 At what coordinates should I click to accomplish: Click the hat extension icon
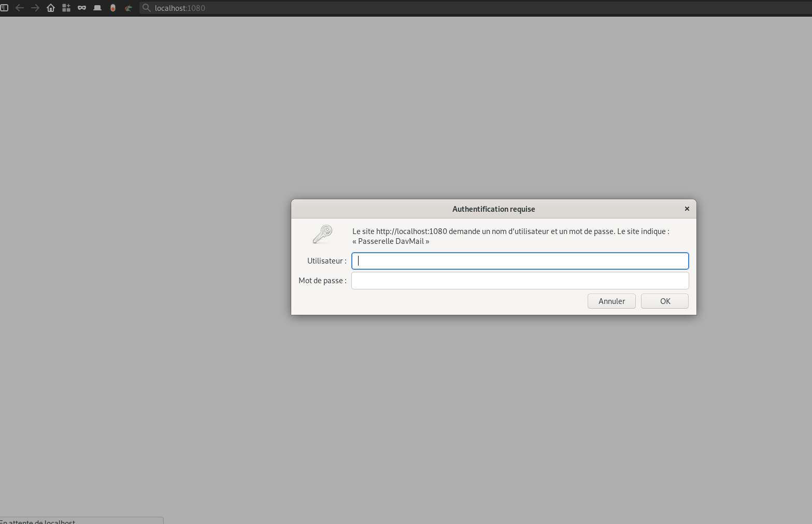click(97, 8)
